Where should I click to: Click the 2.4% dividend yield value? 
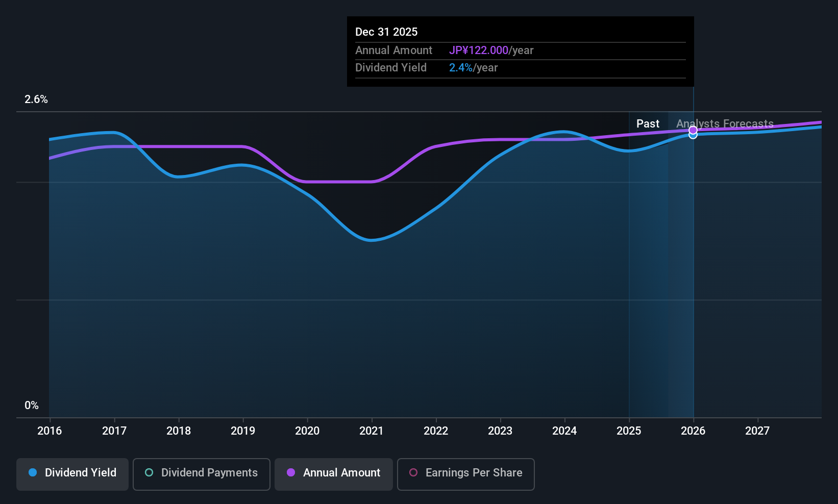pos(461,68)
